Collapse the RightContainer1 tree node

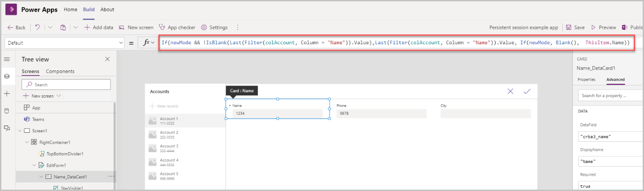[27, 142]
